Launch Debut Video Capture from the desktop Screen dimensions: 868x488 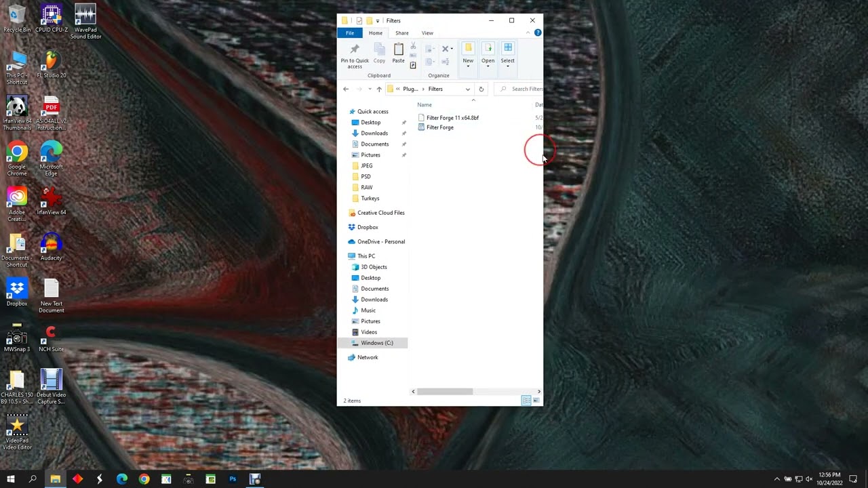pyautogui.click(x=51, y=386)
